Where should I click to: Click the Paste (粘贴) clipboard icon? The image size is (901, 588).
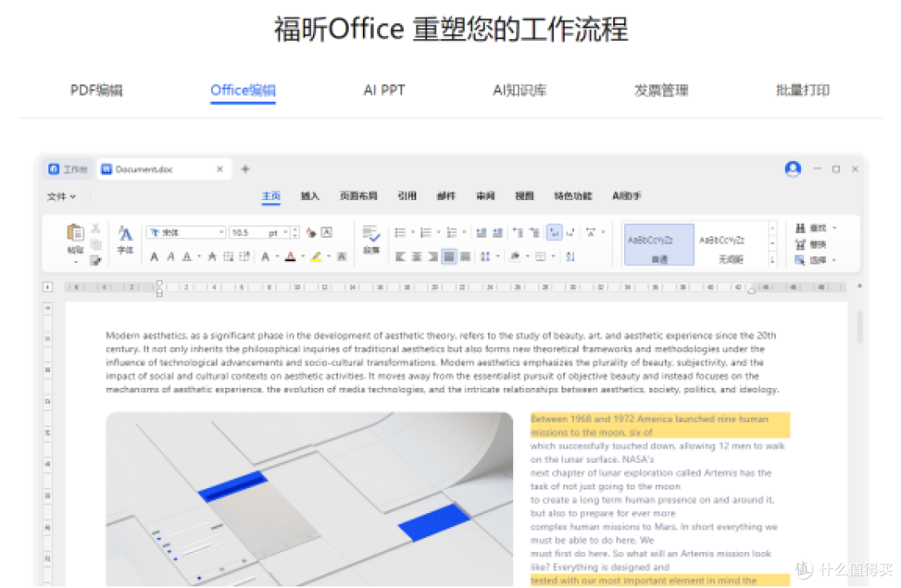75,233
